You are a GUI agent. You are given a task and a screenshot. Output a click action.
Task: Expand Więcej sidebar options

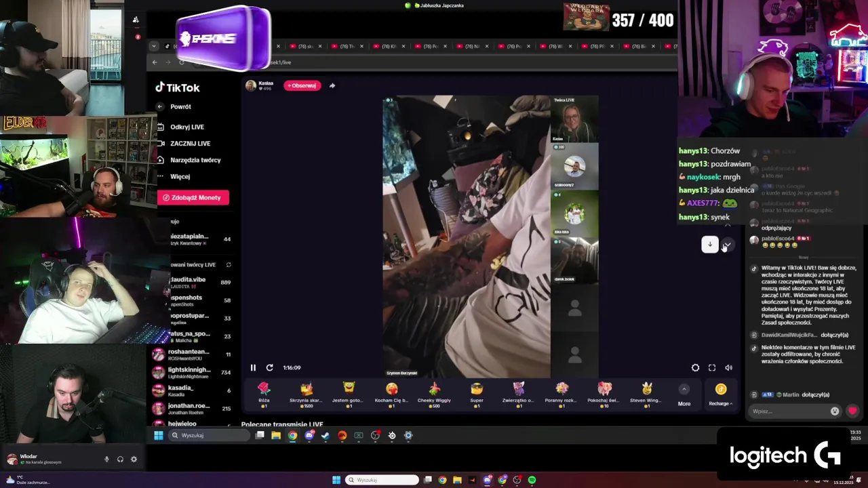[174, 176]
